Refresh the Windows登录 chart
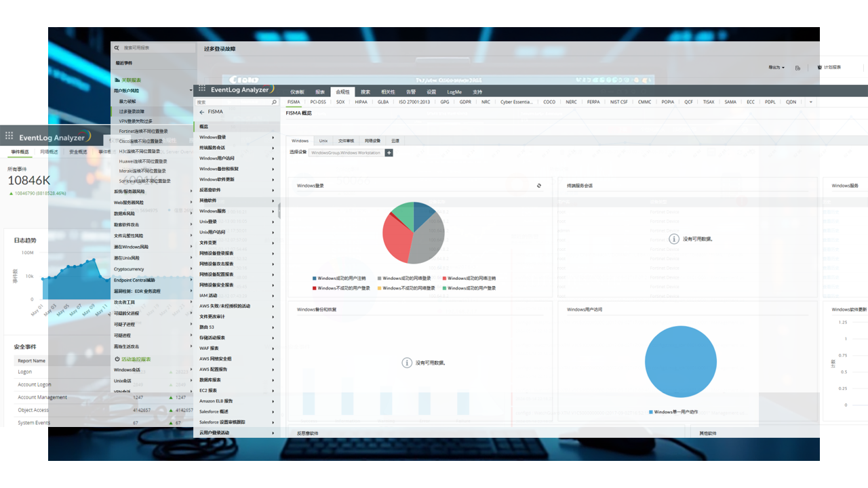Viewport: 868px width, 488px height. tap(539, 185)
